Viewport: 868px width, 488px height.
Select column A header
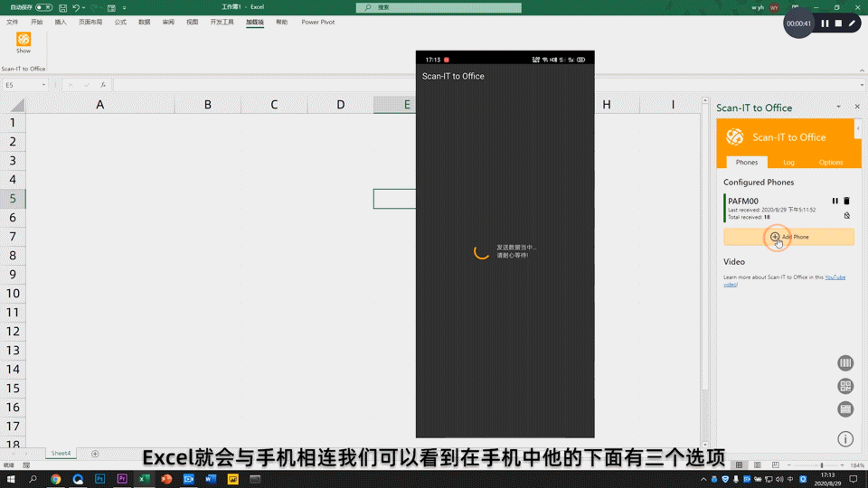point(100,105)
